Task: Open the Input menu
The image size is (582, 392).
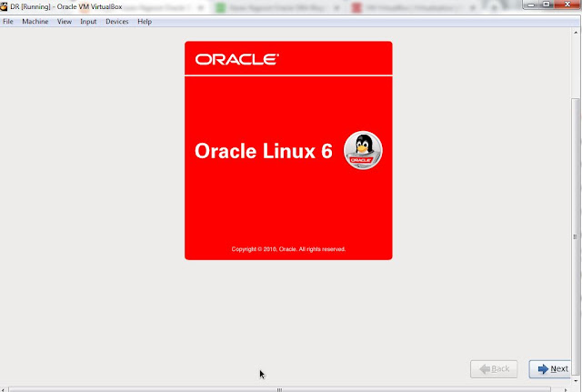Action: tap(88, 22)
